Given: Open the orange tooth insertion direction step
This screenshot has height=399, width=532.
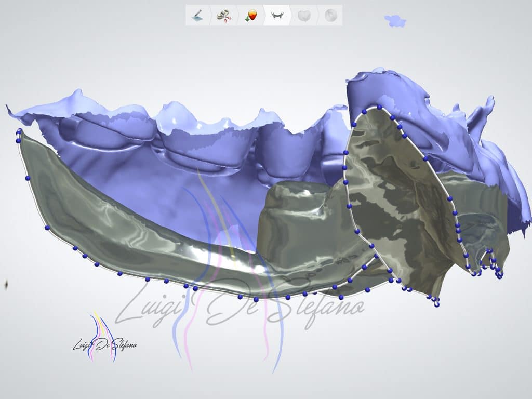Looking at the screenshot, I should pyautogui.click(x=250, y=16).
